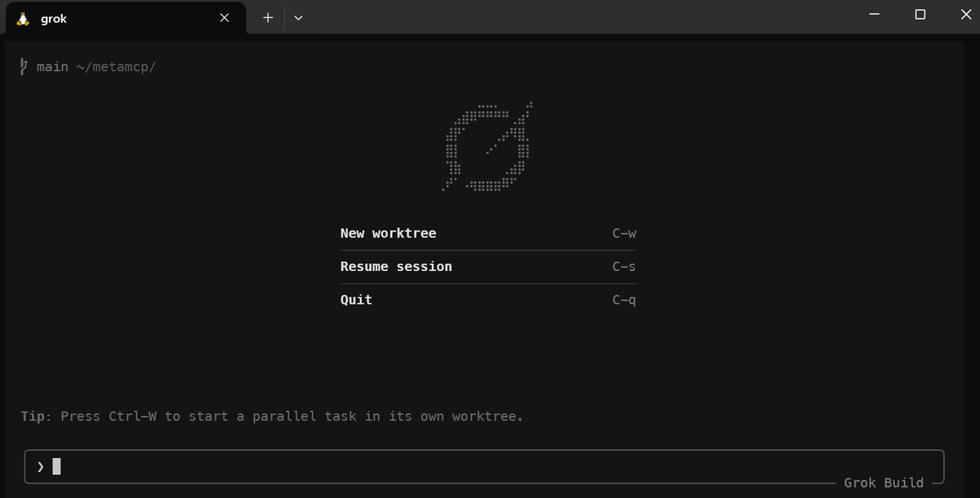Click the Linux penguin tab icon

(23, 18)
